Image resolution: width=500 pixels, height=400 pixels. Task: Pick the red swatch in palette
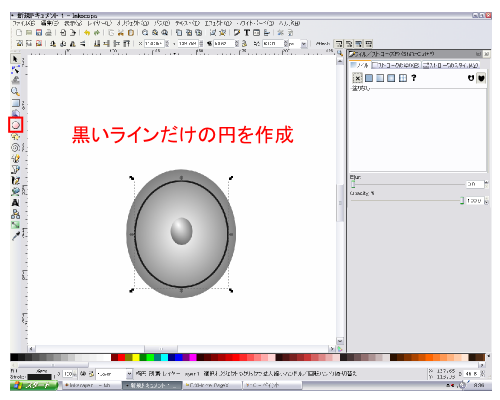121,358
